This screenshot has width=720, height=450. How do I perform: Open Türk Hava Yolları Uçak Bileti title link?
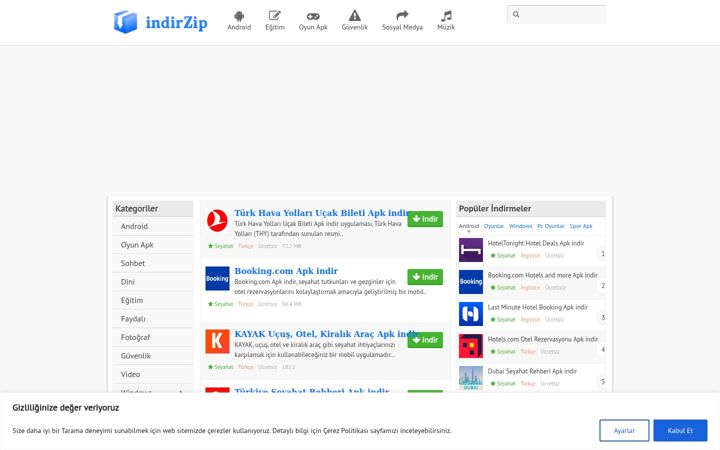coord(321,213)
